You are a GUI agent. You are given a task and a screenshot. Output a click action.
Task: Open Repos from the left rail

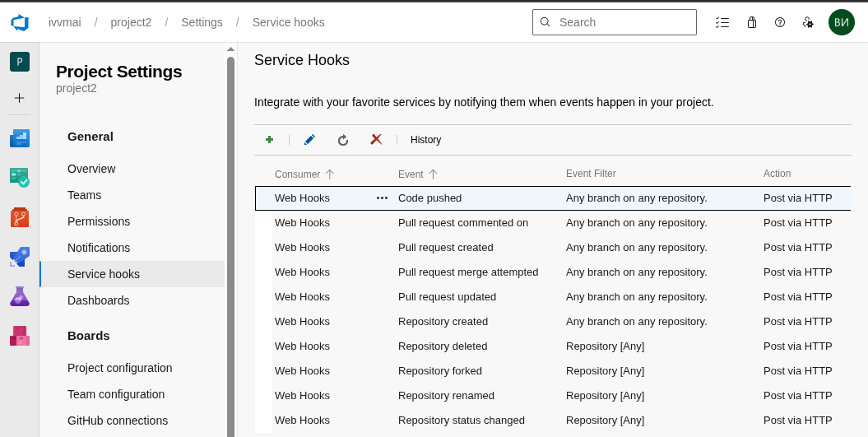20,217
